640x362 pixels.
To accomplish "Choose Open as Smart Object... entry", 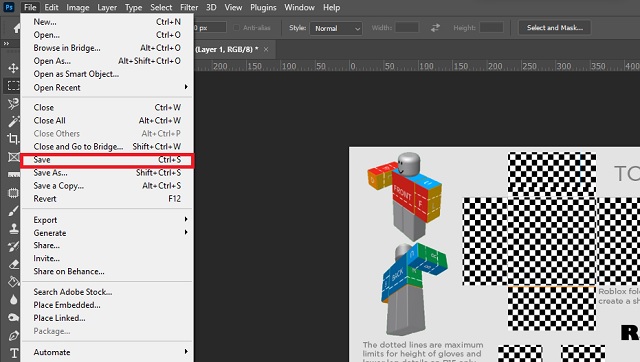I will (107, 74).
